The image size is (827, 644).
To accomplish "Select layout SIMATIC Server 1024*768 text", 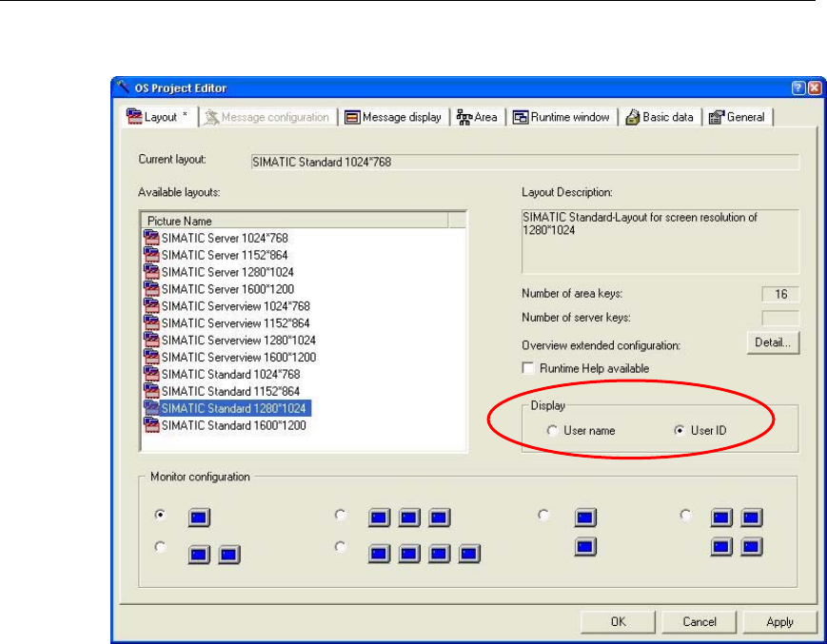I will [x=225, y=238].
